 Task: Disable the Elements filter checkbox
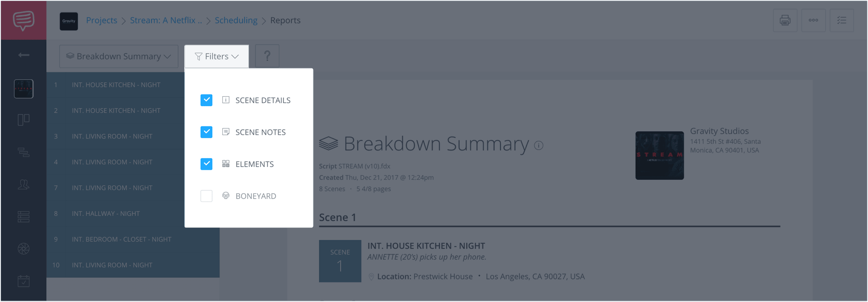[206, 164]
